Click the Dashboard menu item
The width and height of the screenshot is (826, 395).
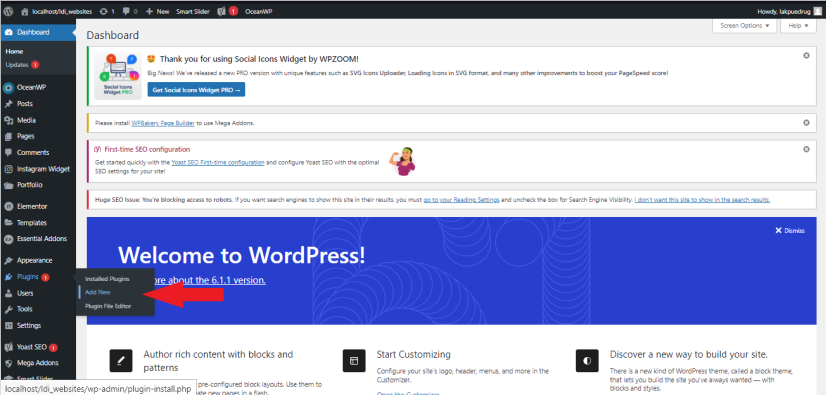pos(38,32)
